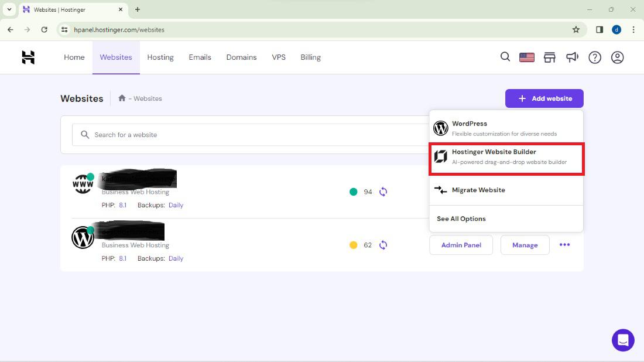Image resolution: width=644 pixels, height=362 pixels.
Task: Click WordPress icon of second website
Action: coord(83,237)
